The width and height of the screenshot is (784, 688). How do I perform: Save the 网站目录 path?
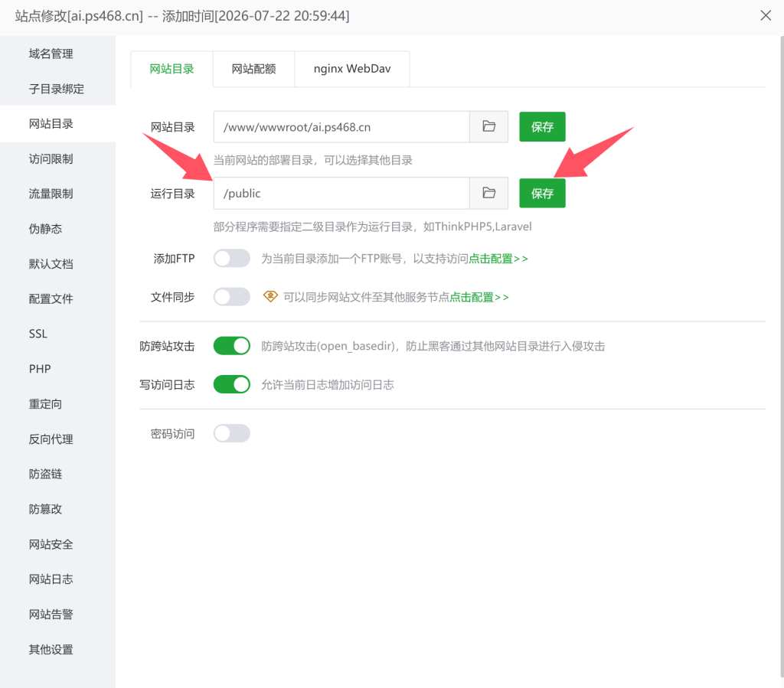[x=542, y=127]
